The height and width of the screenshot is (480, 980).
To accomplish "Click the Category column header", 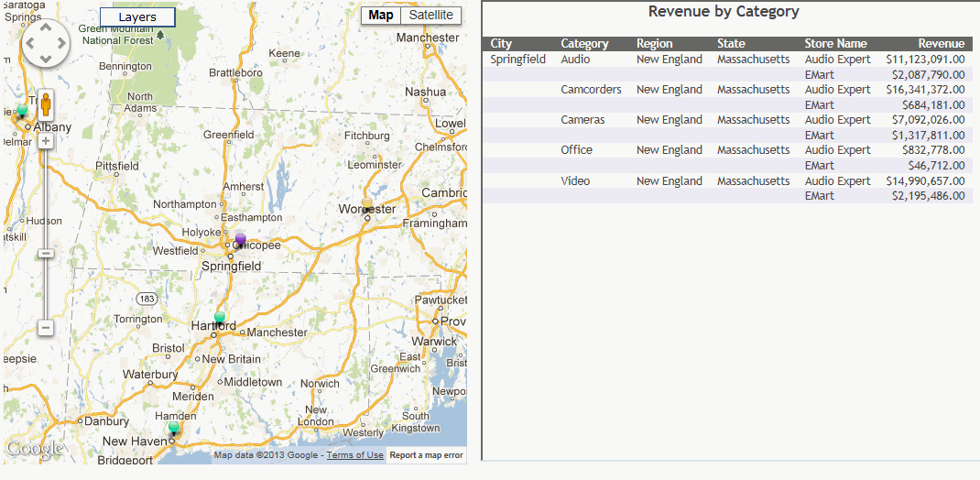I will pos(584,44).
